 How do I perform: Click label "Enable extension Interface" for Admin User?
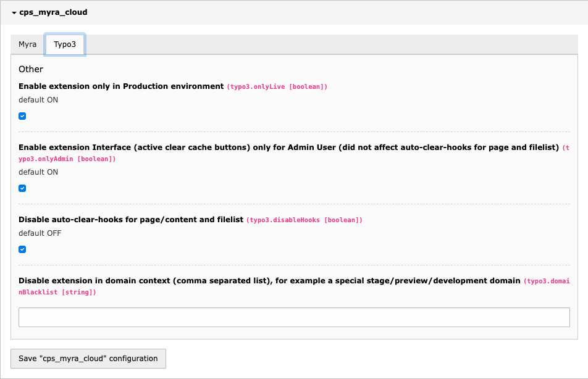289,148
